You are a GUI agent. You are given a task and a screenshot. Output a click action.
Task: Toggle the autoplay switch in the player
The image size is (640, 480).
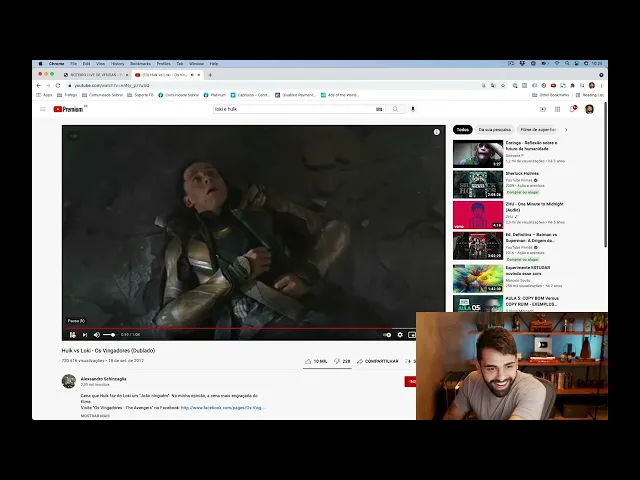[x=387, y=335]
